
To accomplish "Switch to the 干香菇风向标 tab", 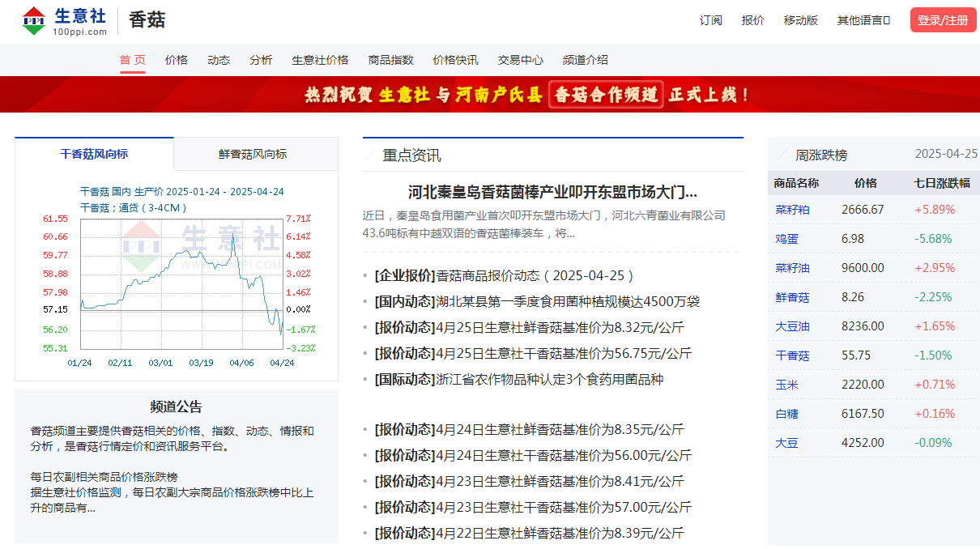I will (94, 154).
